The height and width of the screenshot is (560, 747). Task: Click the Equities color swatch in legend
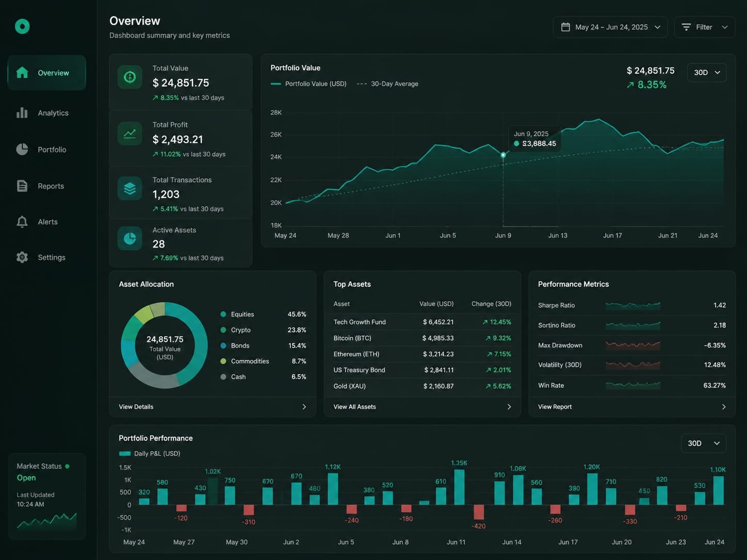point(223,314)
